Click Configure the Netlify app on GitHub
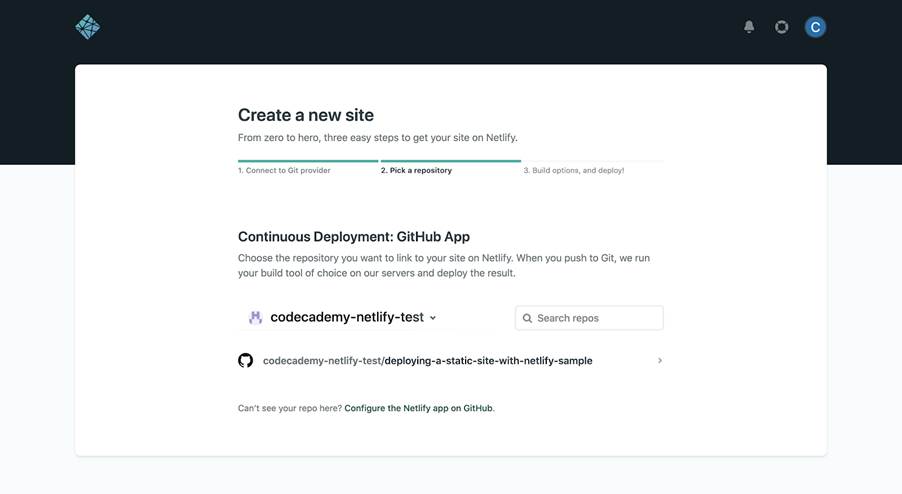 coord(418,408)
